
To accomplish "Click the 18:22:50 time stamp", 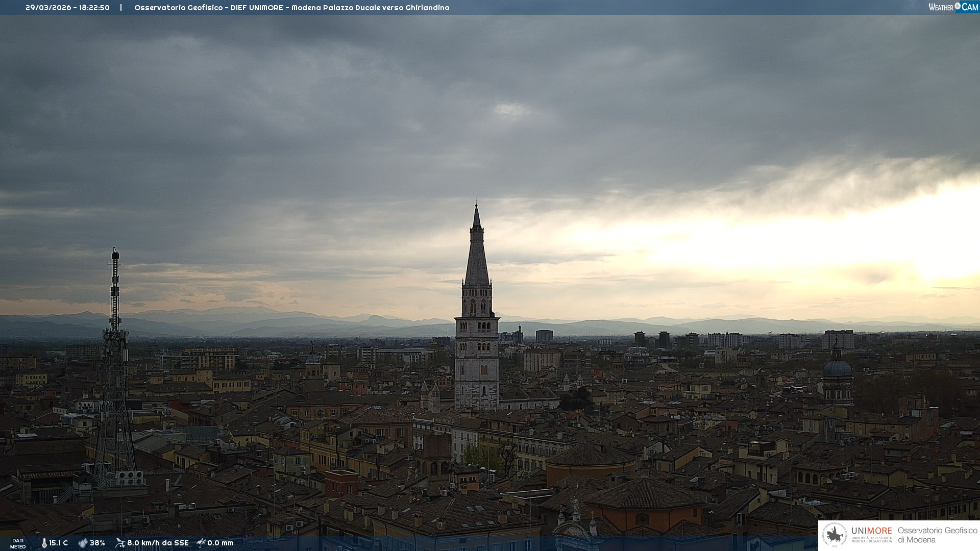I will 94,8.
